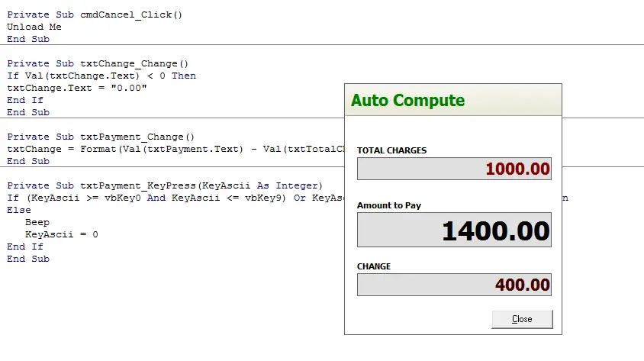644x361 pixels.
Task: Place cursor on the txtPayment_KeyPress declaration line
Action: 165,185
